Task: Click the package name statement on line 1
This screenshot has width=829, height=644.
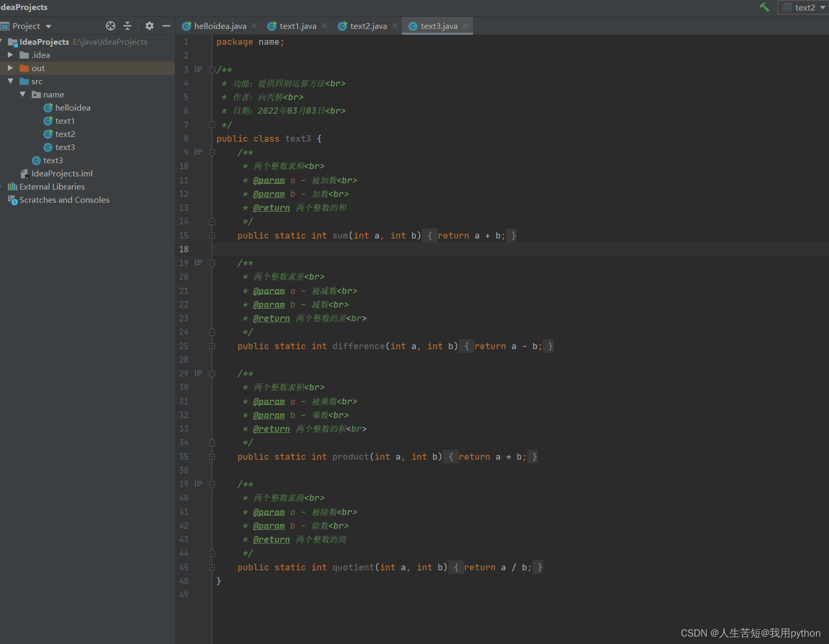Action: 250,42
